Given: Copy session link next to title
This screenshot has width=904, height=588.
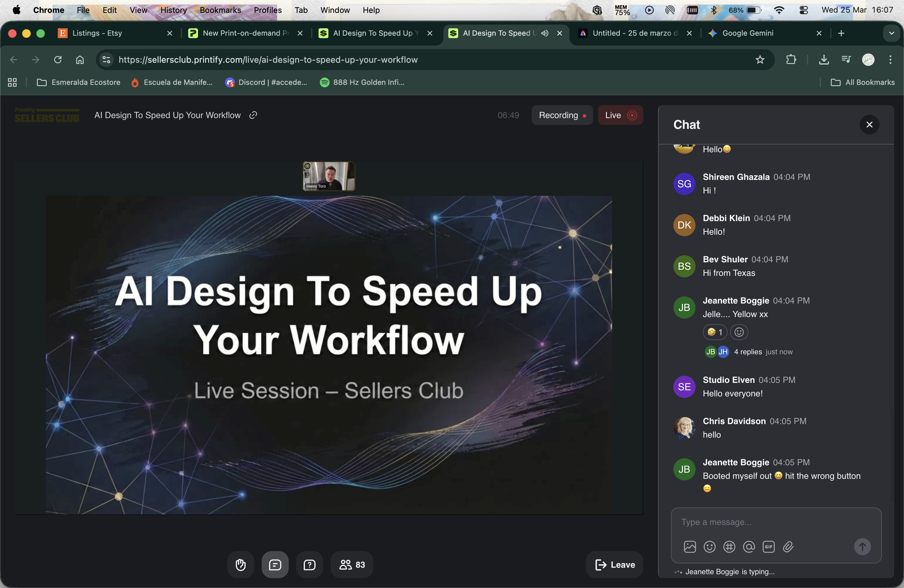Looking at the screenshot, I should pyautogui.click(x=253, y=115).
